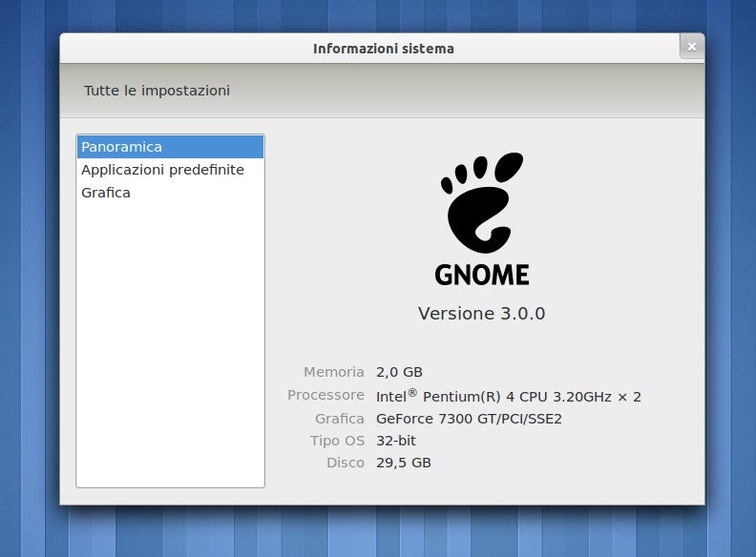Click the Memoria label
The width and height of the screenshot is (756, 557).
pos(334,372)
